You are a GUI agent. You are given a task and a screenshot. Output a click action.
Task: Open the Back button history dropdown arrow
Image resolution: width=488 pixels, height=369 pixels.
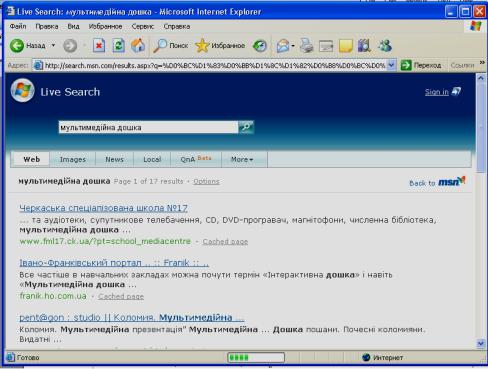[x=53, y=45]
